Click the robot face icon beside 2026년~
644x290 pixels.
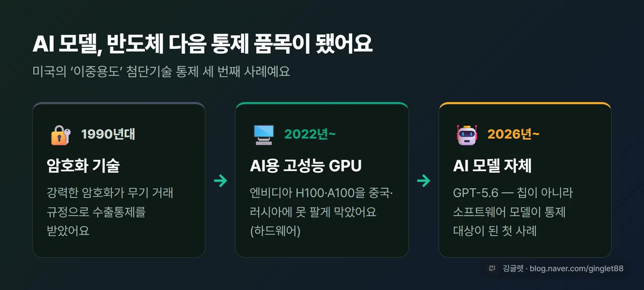[467, 135]
